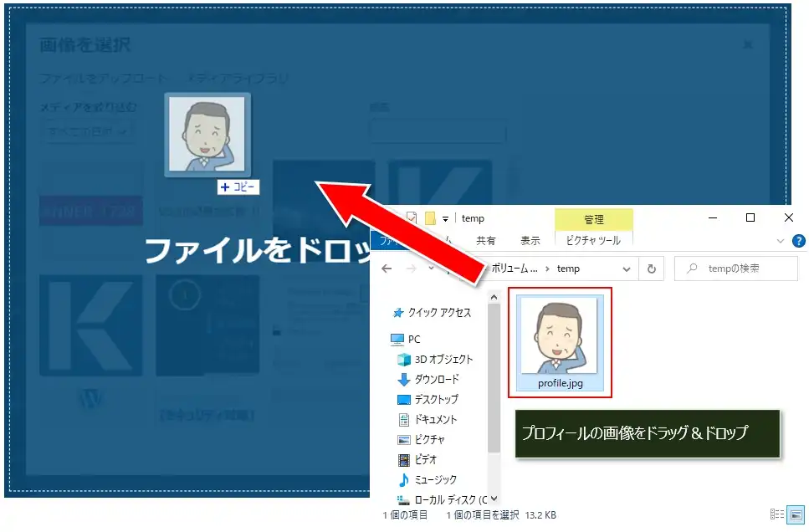Switch to the ピクチャ ツール tab
Screen dimensions: 809x532
click(593, 240)
